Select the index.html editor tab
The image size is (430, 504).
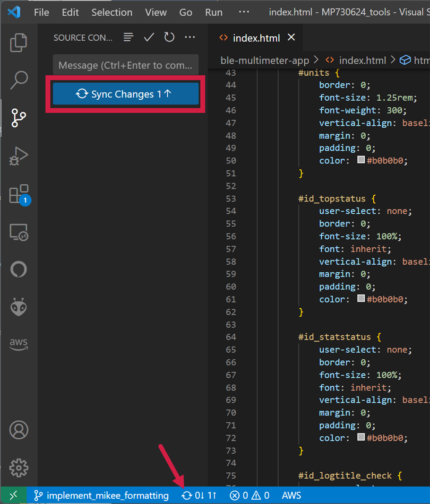coord(256,38)
